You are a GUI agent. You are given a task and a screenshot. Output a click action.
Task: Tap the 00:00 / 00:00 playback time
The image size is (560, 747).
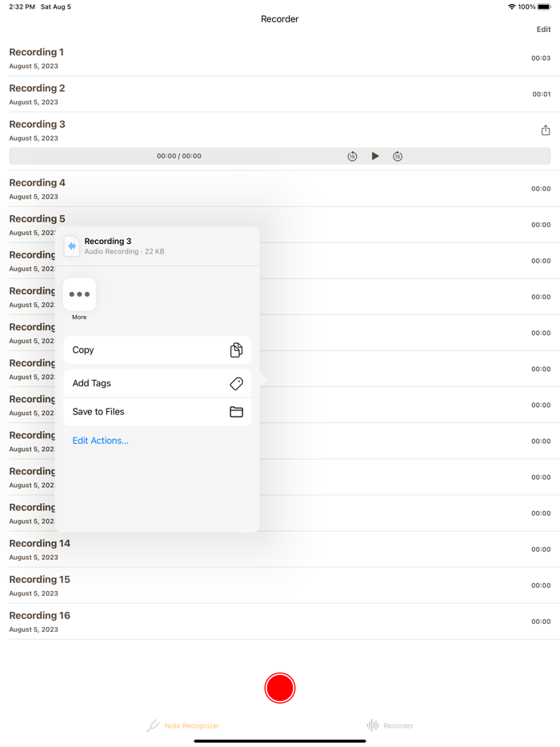tap(179, 156)
